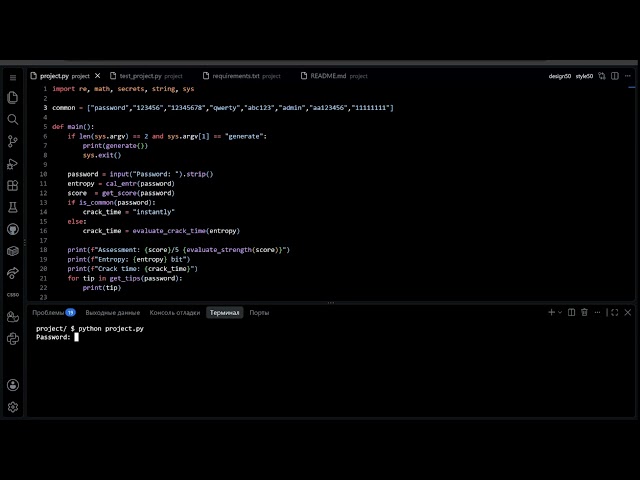Screen dimensions: 640x480
Task: Click 'evaluate_crack_time(entropy)' on line 16
Action: tap(186, 231)
